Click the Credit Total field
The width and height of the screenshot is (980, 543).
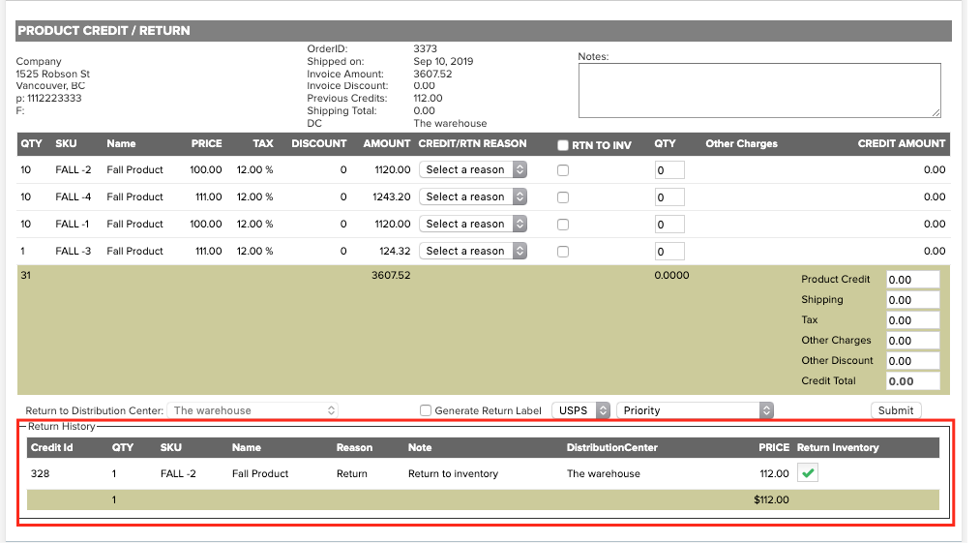tap(912, 381)
